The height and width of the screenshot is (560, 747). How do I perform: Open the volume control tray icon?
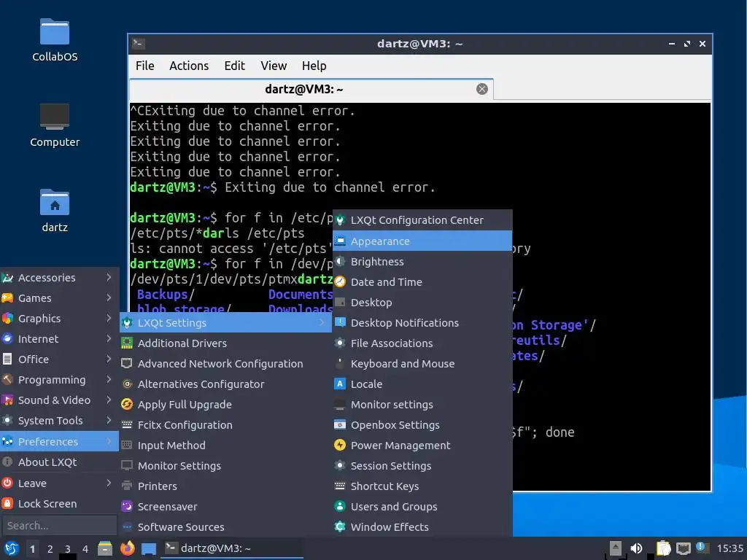tap(636, 548)
